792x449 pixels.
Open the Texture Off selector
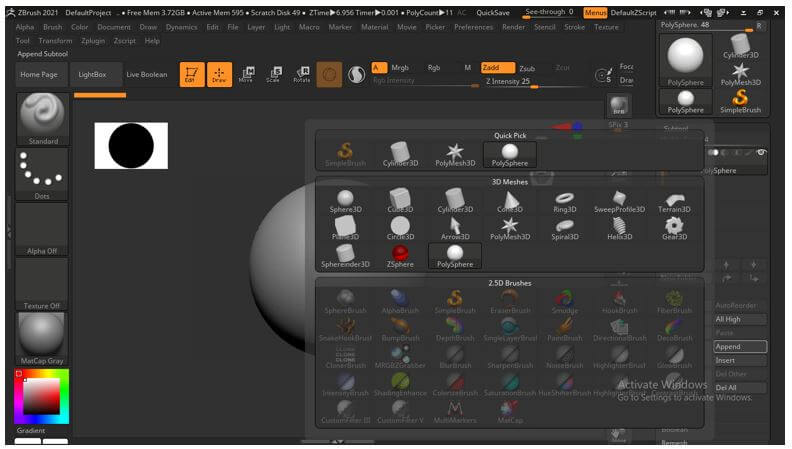click(42, 284)
